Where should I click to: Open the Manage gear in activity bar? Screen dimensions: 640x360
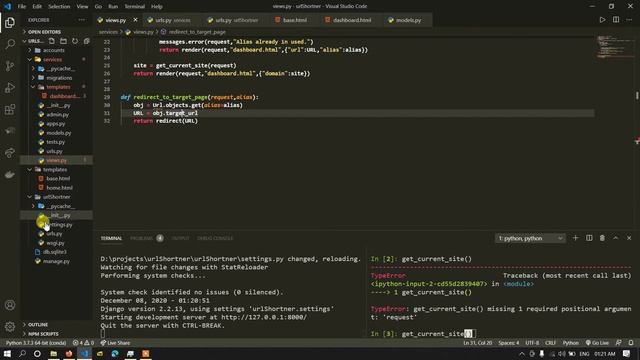point(10,327)
